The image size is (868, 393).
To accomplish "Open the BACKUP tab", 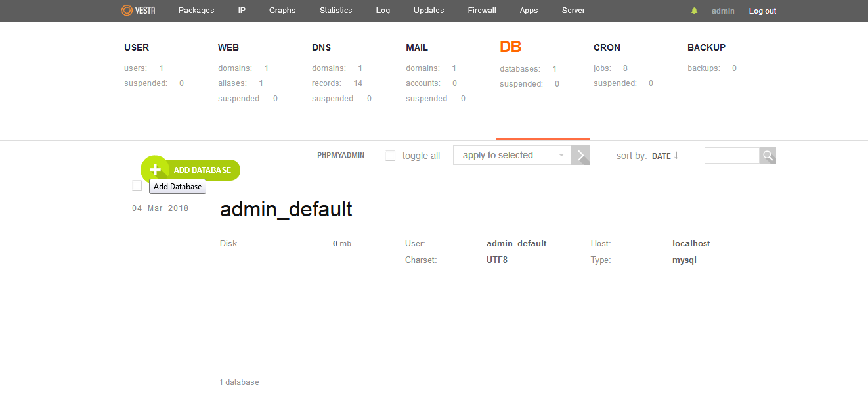I will 706,47.
